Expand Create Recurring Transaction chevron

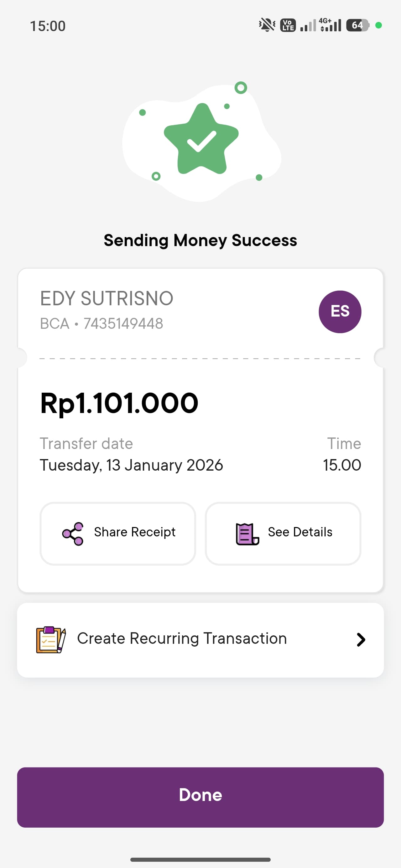coord(361,639)
